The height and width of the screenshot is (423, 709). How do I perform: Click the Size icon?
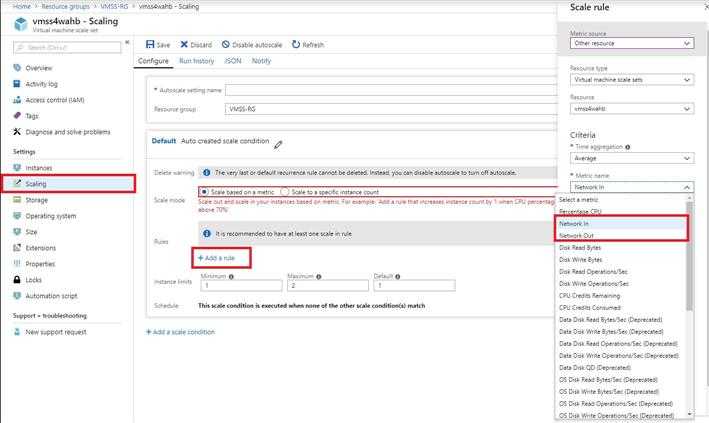click(x=17, y=232)
